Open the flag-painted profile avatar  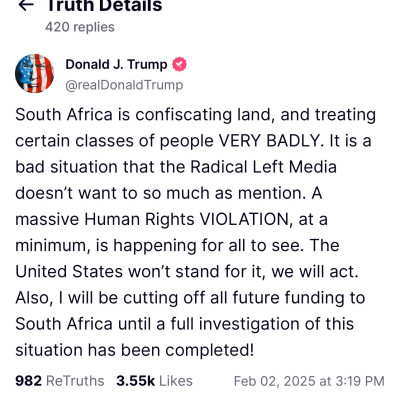tap(35, 73)
